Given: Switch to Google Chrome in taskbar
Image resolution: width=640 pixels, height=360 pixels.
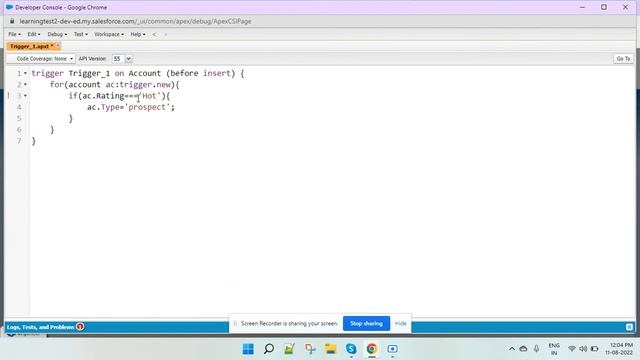Looking at the screenshot, I should coord(371,349).
